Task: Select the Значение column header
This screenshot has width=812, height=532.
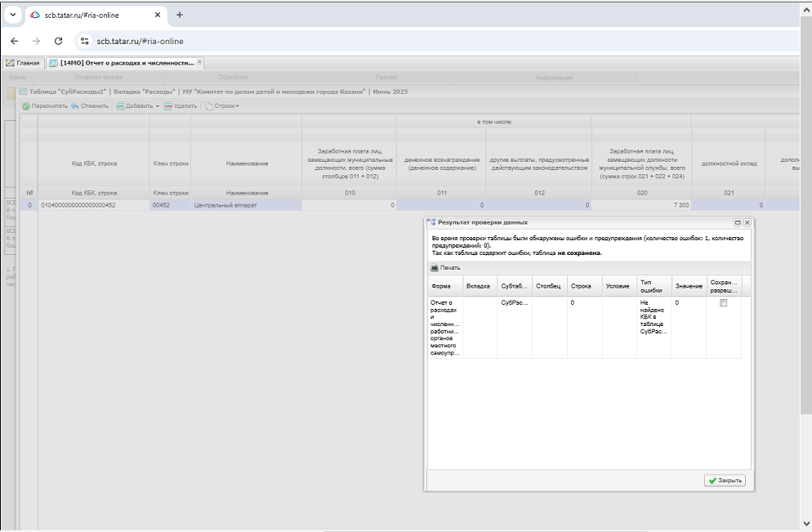Action: [689, 286]
